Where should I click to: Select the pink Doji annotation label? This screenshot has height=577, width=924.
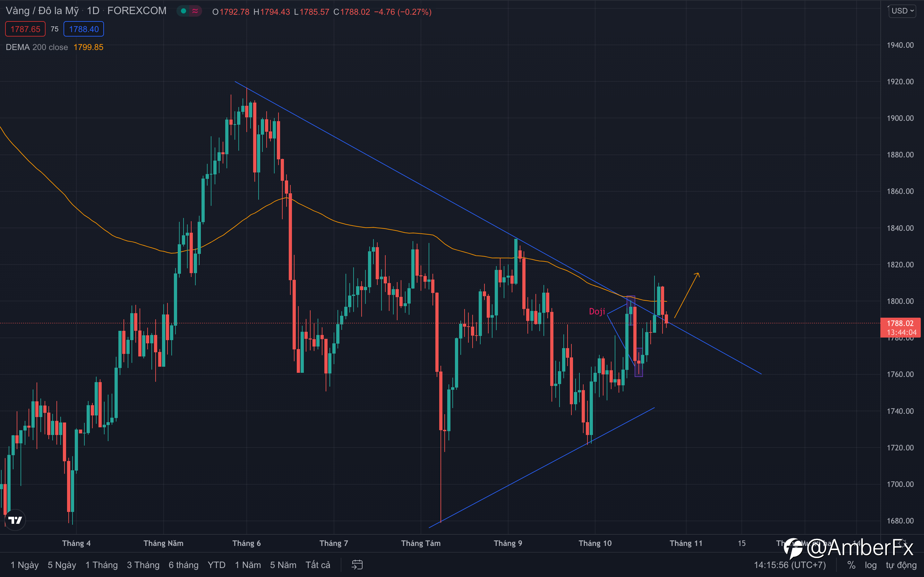597,311
